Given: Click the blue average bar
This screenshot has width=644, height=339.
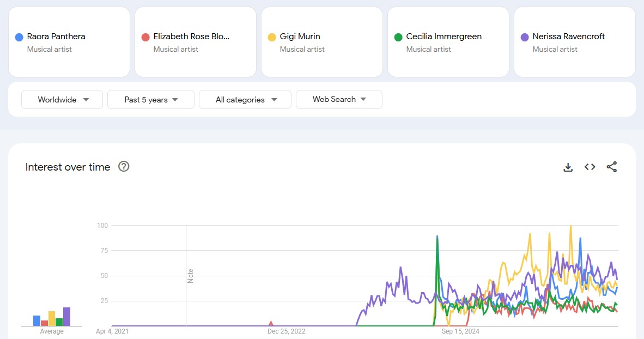Looking at the screenshot, I should tap(37, 320).
